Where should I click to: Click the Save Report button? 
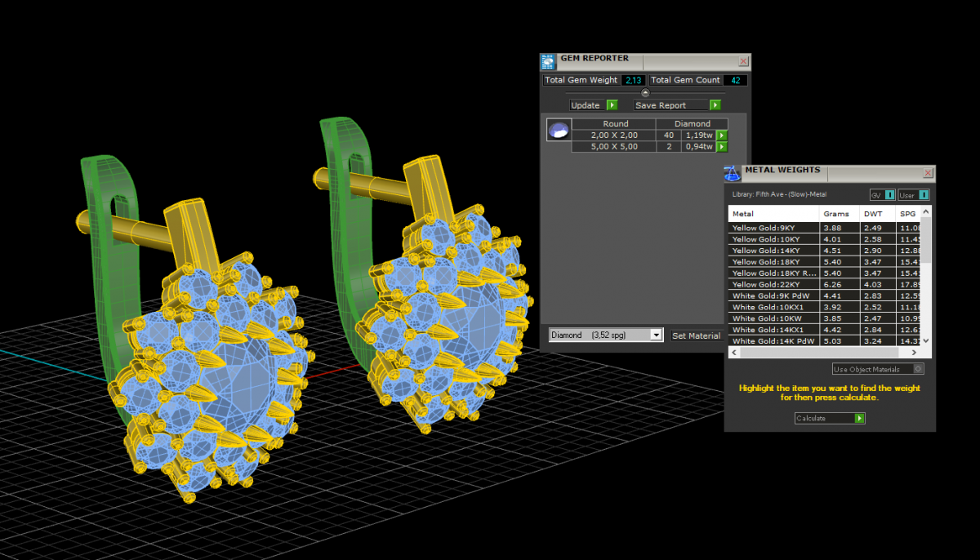point(677,105)
